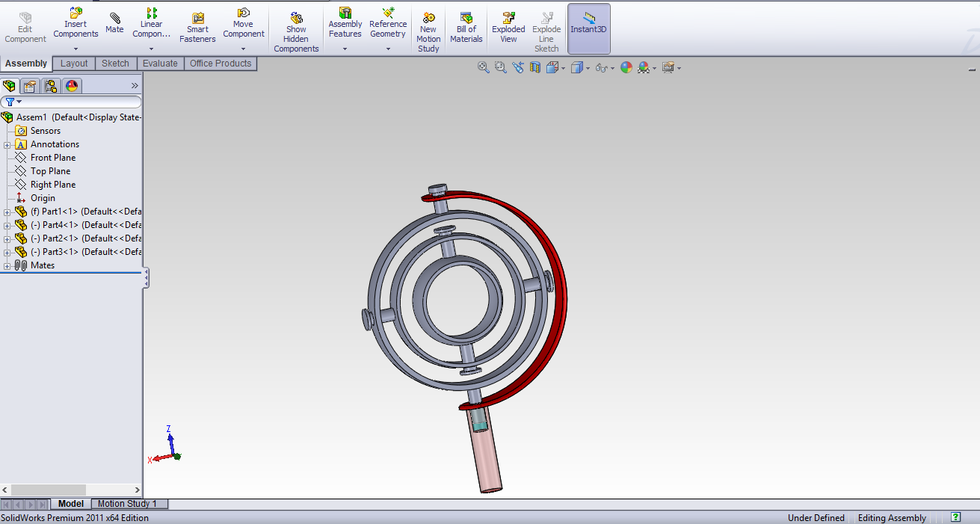This screenshot has width=980, height=524.
Task: Click the Previous View icon
Action: [x=518, y=67]
